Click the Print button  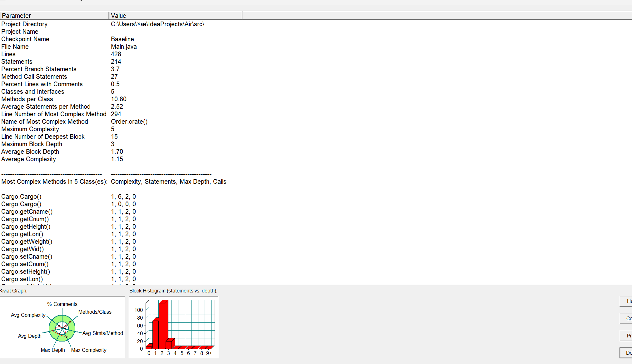(626, 336)
